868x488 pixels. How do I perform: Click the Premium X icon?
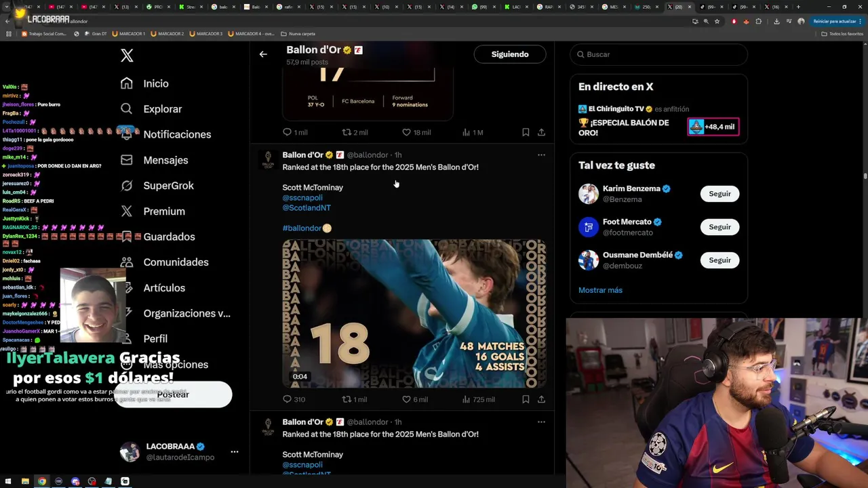tap(127, 211)
